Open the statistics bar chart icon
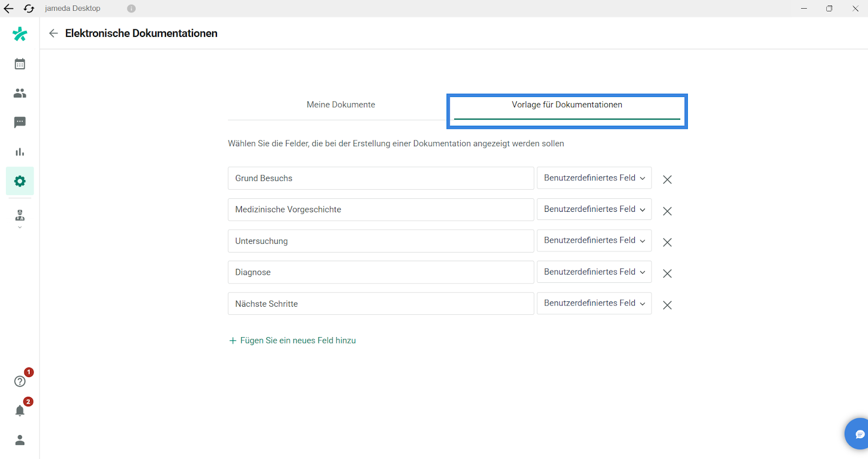868x459 pixels. pyautogui.click(x=20, y=152)
